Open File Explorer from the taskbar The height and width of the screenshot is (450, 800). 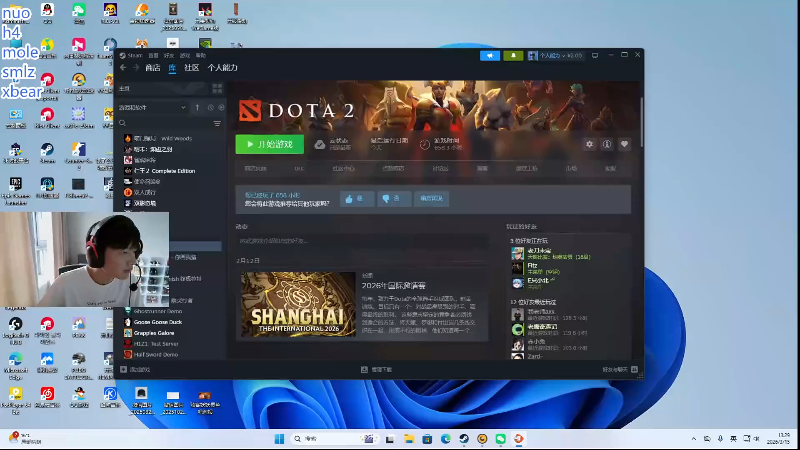pyautogui.click(x=409, y=439)
